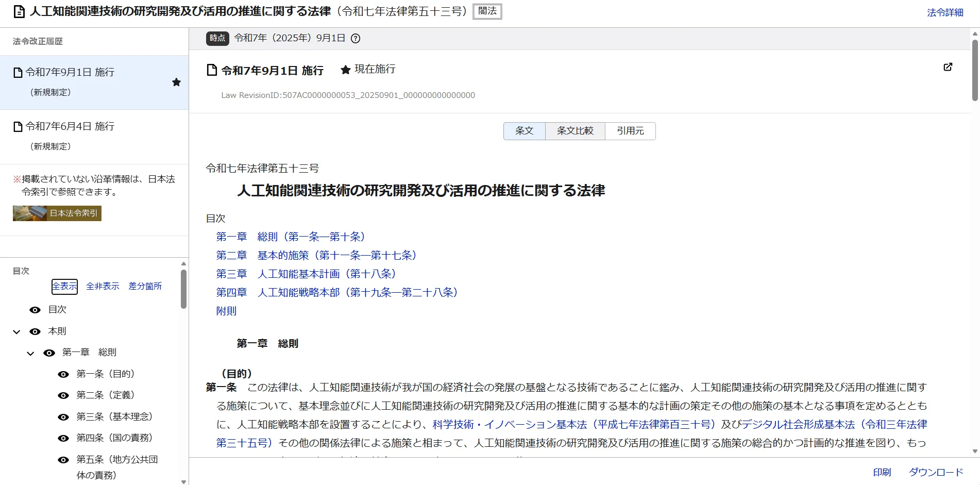
Task: Toggle visibility eye for 第一章 総則
Action: [x=49, y=353]
